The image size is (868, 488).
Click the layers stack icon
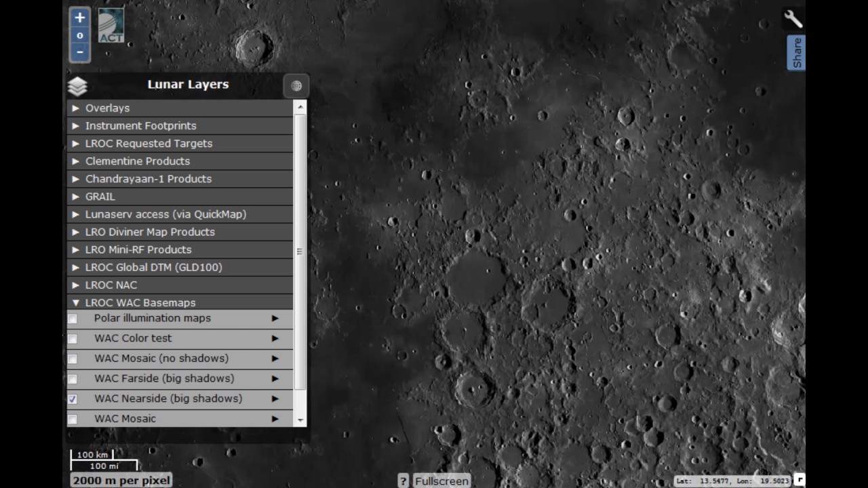coord(78,86)
